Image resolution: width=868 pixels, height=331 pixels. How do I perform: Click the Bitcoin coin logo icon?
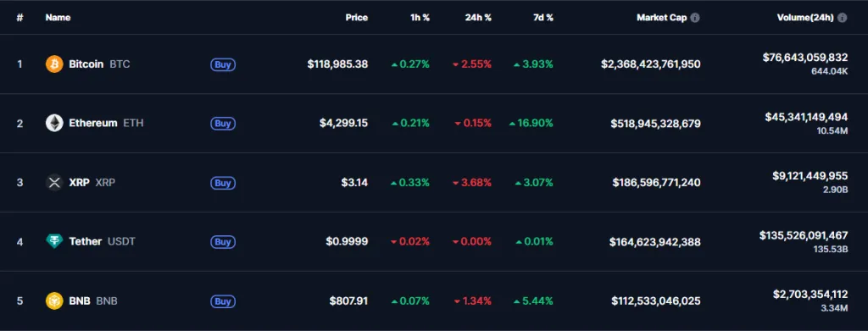click(x=54, y=64)
